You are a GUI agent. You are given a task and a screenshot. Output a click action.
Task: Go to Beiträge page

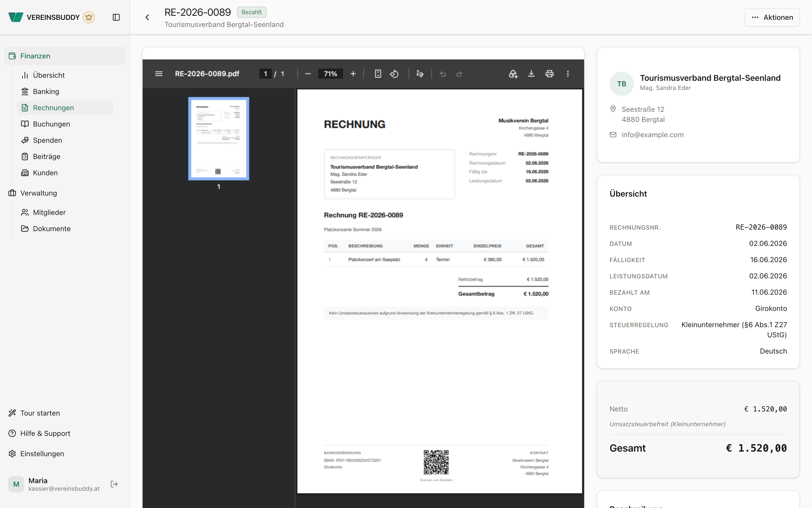(x=65, y=156)
